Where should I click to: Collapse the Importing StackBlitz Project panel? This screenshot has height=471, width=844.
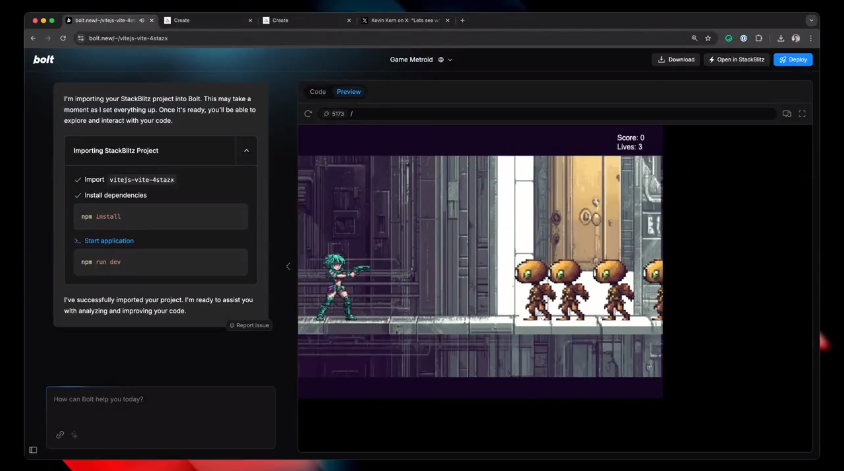(247, 151)
